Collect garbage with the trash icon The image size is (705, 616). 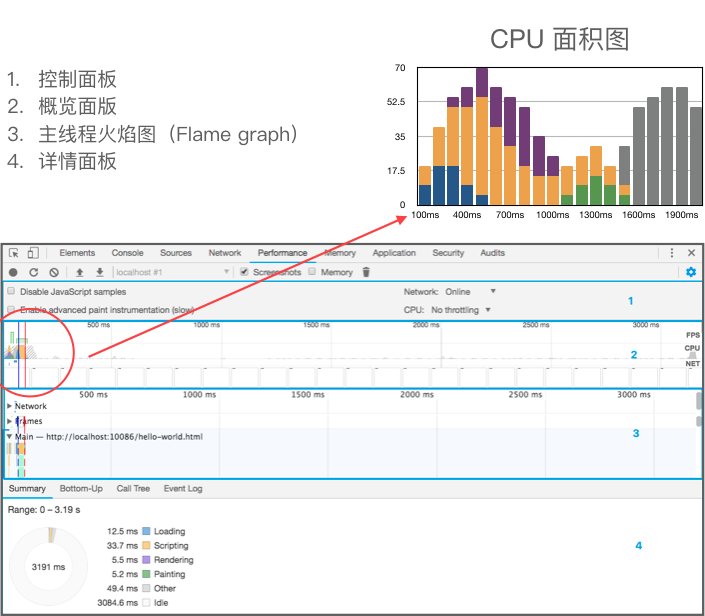(366, 272)
